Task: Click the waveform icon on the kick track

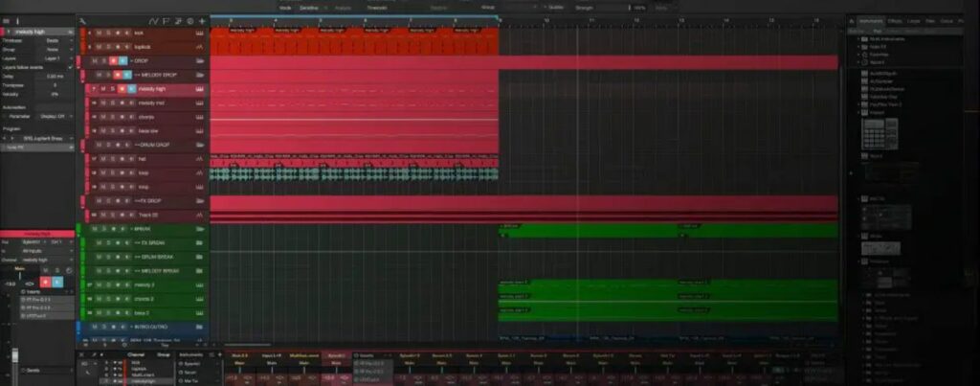Action: tap(200, 33)
